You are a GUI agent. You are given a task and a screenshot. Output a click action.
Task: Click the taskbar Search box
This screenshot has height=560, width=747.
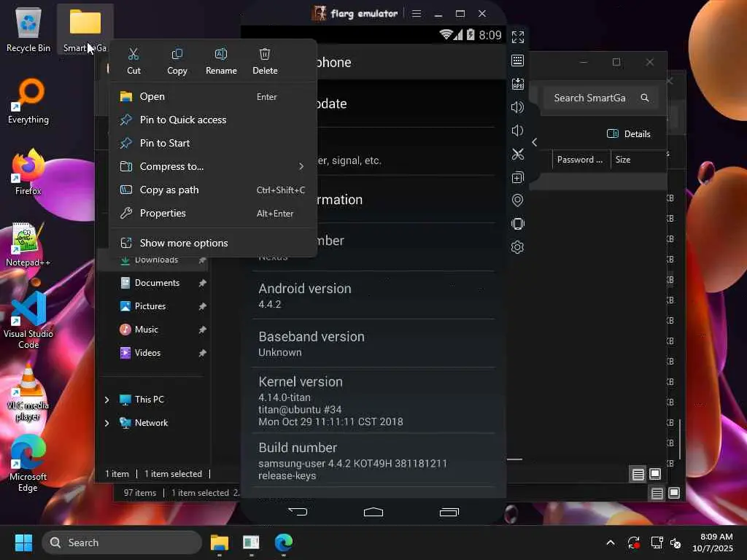[122, 542]
